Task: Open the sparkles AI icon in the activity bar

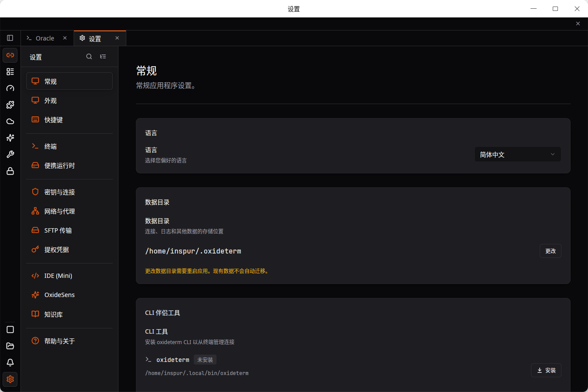Action: click(x=10, y=138)
